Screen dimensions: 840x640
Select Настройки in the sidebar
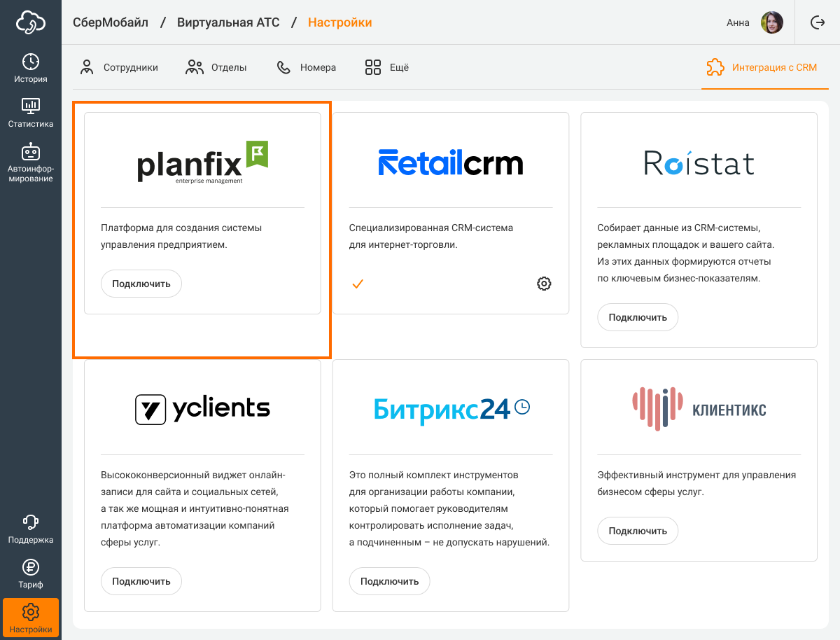pos(31,618)
